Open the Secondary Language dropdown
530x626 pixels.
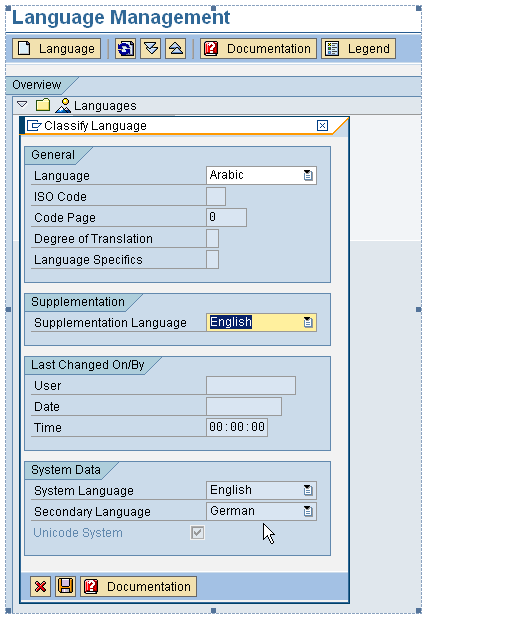click(308, 511)
